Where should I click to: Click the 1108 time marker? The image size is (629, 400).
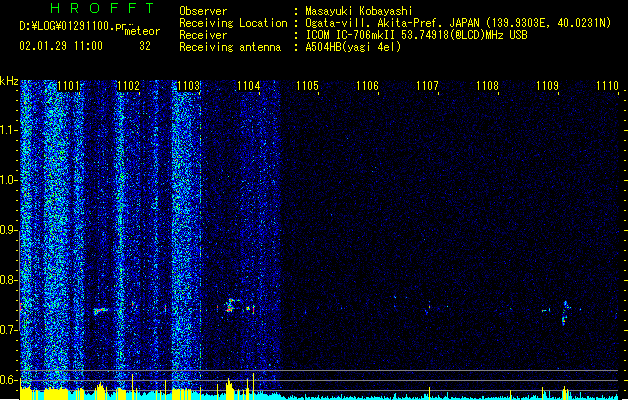click(x=487, y=86)
